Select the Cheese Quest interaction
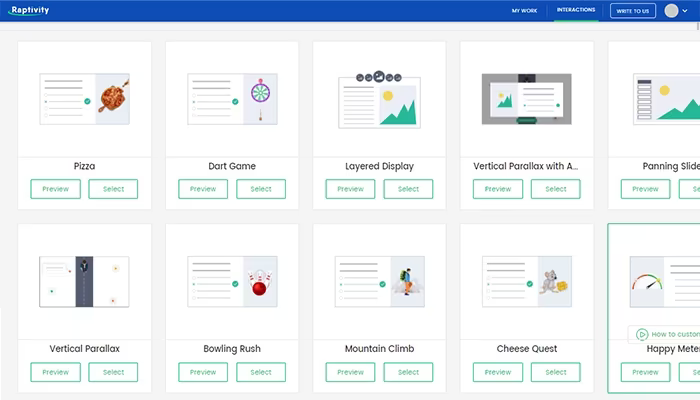700x400 pixels. (555, 372)
